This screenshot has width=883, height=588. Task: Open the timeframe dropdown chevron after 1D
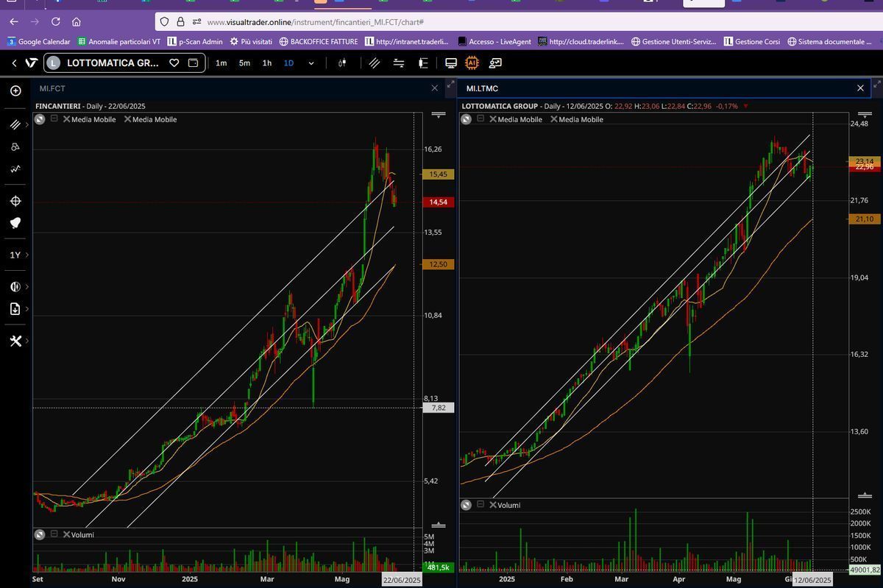coord(311,63)
